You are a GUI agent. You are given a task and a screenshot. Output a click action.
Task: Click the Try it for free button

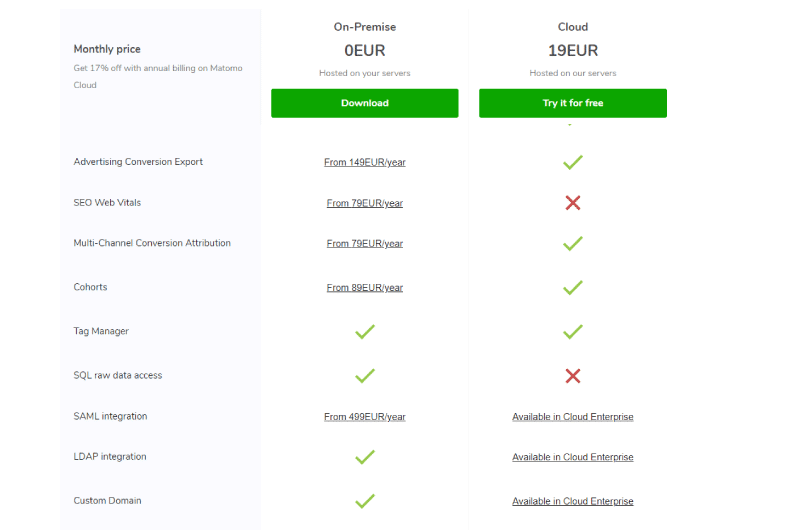pyautogui.click(x=572, y=103)
